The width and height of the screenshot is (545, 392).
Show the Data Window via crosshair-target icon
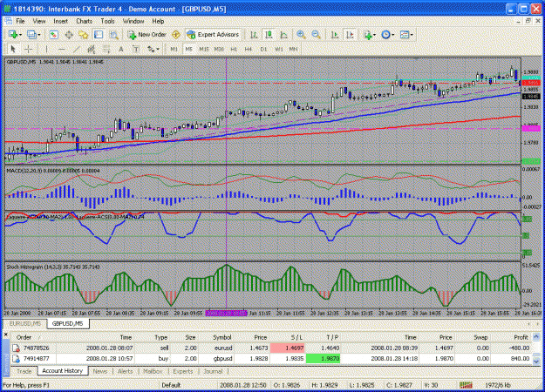pos(69,35)
